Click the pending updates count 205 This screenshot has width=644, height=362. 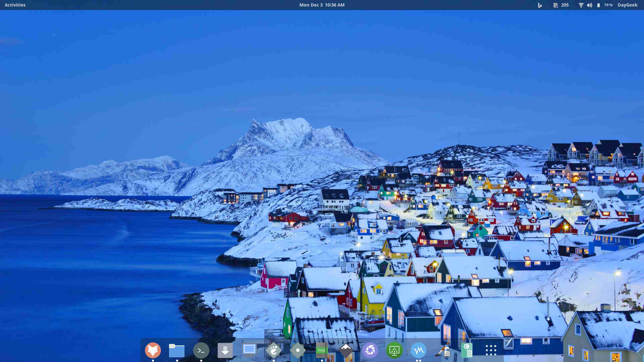pyautogui.click(x=565, y=5)
